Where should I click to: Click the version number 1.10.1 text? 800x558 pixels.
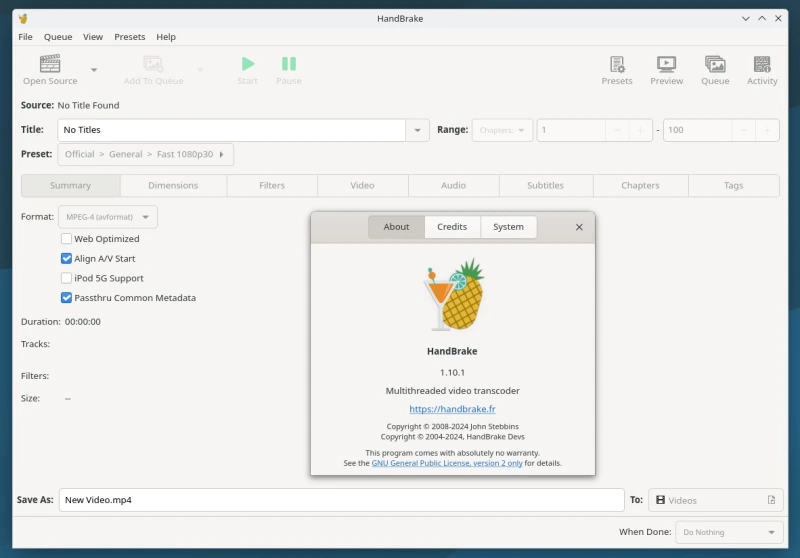[x=452, y=372]
